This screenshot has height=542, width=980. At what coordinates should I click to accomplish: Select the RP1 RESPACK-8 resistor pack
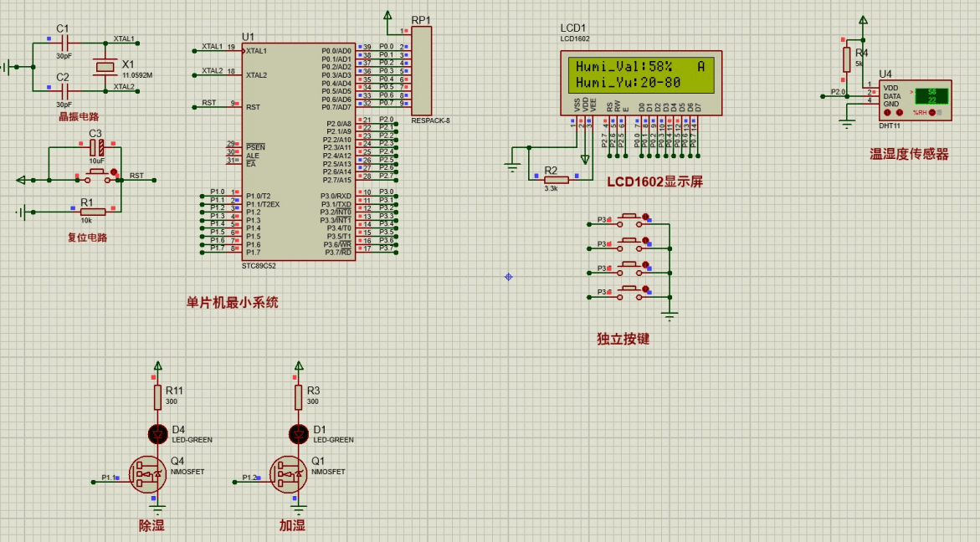tap(421, 71)
